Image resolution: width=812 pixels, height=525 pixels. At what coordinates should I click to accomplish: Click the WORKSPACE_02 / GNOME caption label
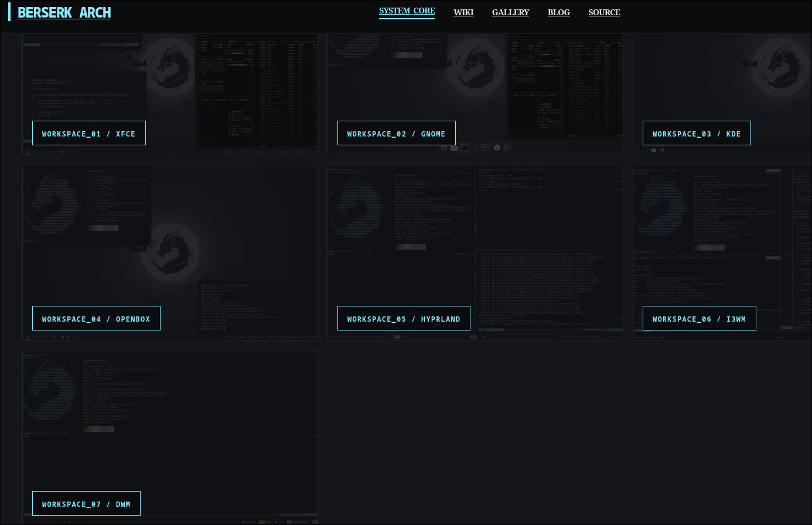[397, 134]
